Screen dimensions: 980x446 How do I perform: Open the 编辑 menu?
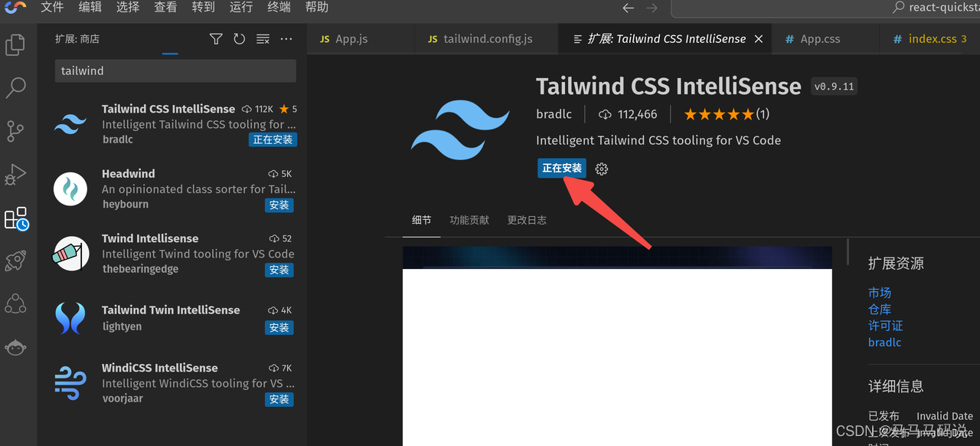90,7
